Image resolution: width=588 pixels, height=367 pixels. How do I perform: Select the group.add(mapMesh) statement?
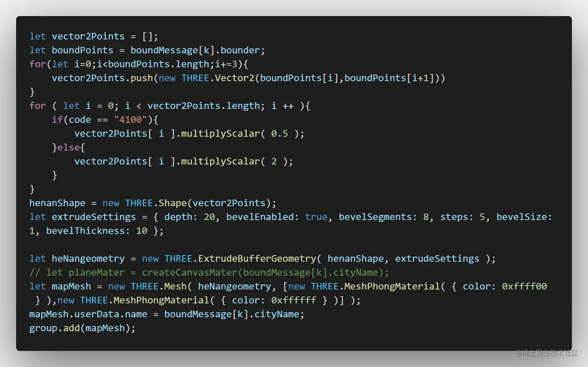[x=82, y=328]
